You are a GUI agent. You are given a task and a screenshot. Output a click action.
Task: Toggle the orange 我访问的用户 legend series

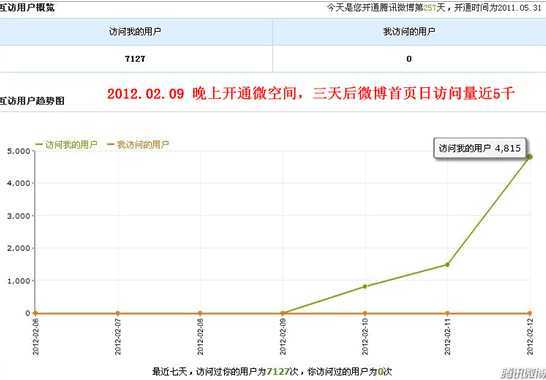tap(138, 145)
